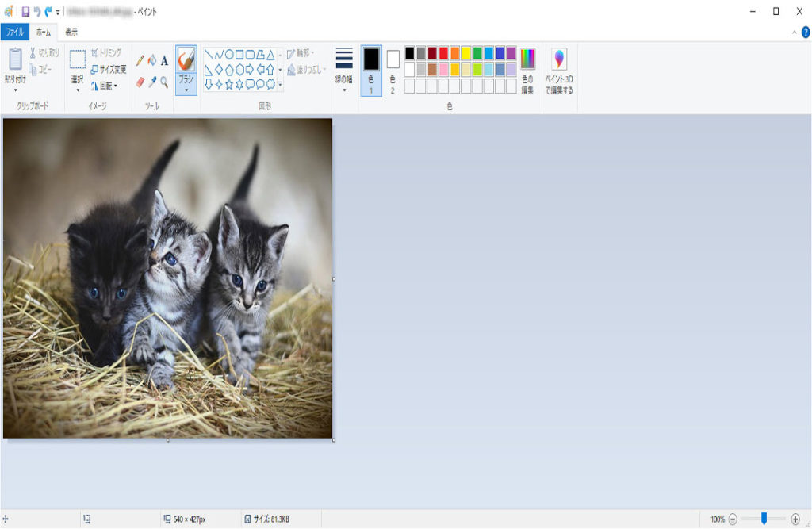Open the line width (線の幅) dropdown
This screenshot has height=529, width=812.
pos(343,70)
